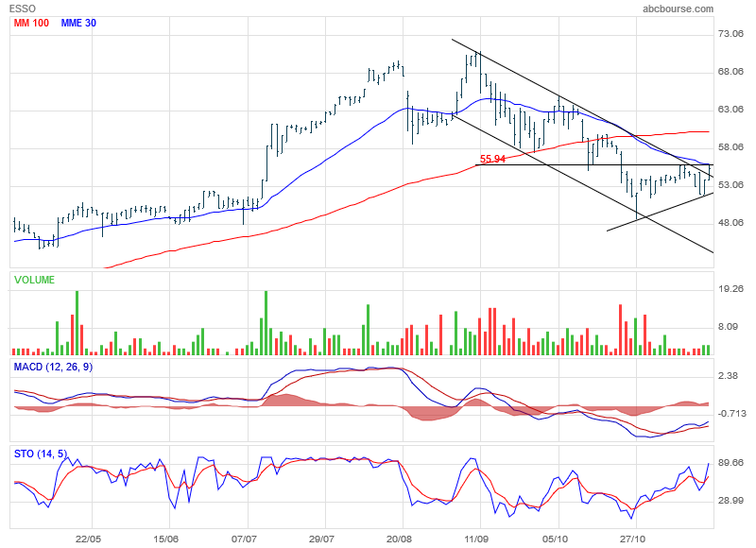The height and width of the screenshot is (548, 756).
Task: Click the 28.99 stochastic axis value
Action: 730,501
